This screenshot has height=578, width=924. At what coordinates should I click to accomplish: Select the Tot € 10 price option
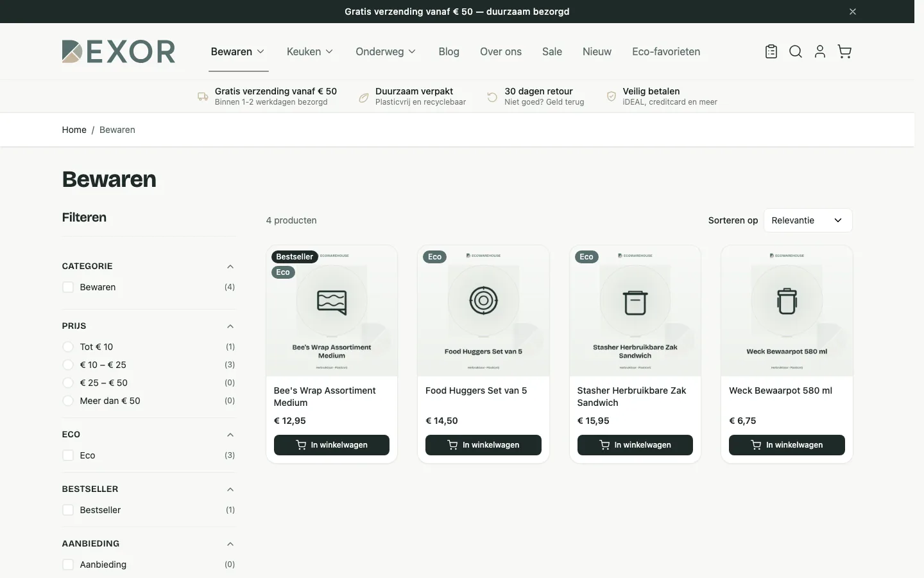(x=68, y=347)
